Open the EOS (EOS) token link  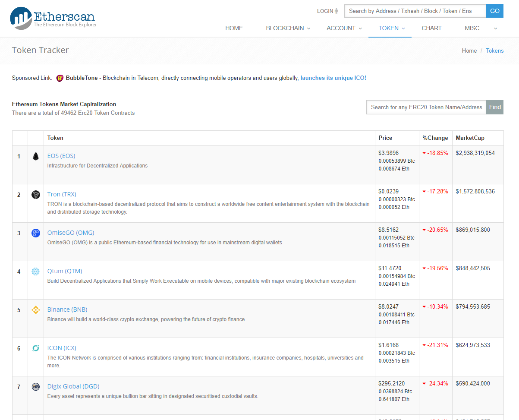tap(61, 156)
